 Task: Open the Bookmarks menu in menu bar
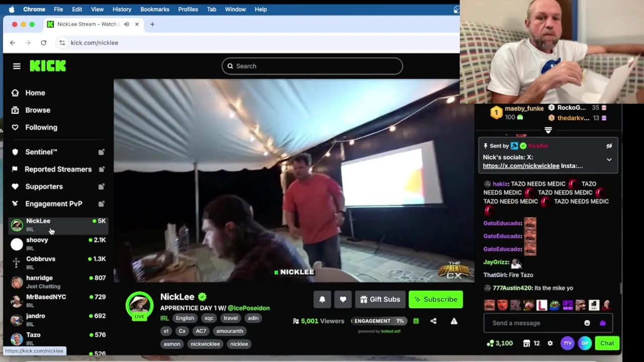coord(154,9)
